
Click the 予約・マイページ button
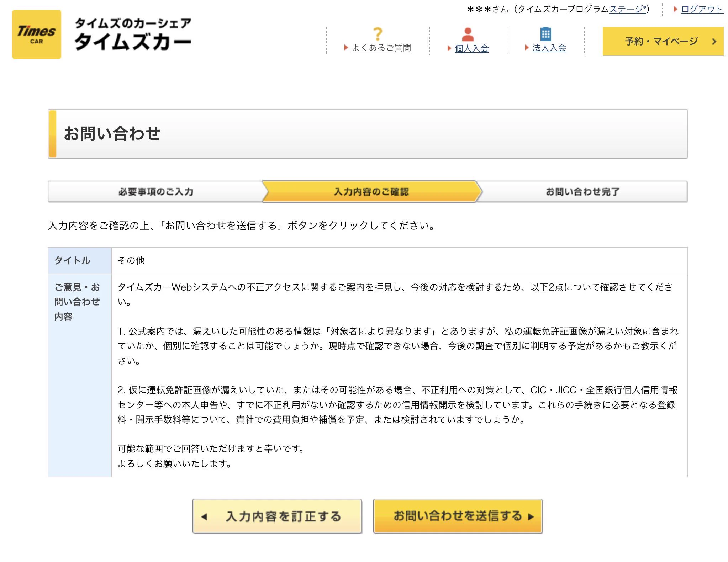(663, 42)
